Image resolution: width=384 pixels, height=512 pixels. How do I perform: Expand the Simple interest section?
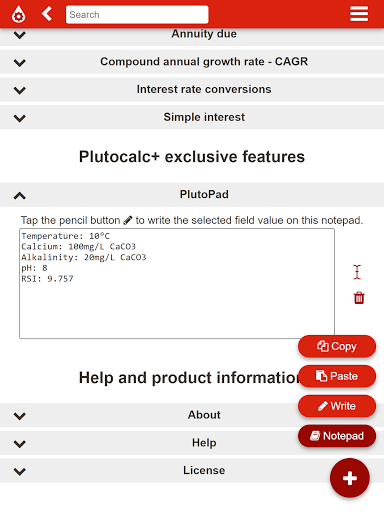(192, 117)
